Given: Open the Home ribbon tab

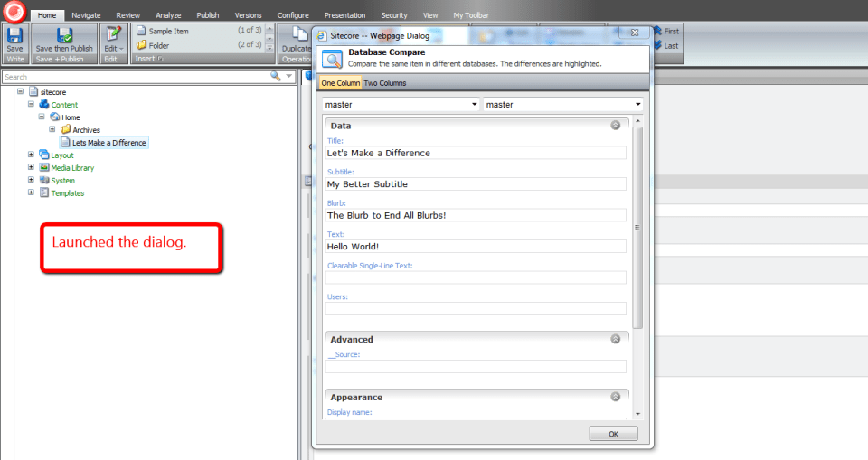Looking at the screenshot, I should [47, 15].
